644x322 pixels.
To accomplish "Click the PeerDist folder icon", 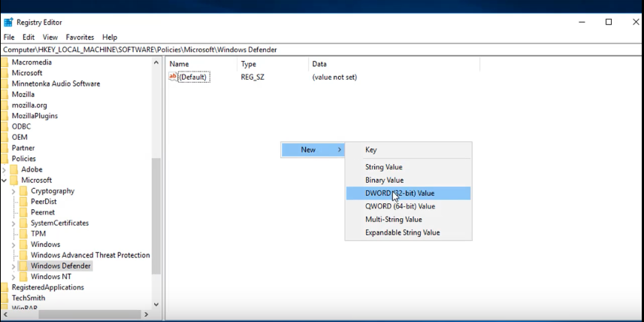I will (23, 202).
